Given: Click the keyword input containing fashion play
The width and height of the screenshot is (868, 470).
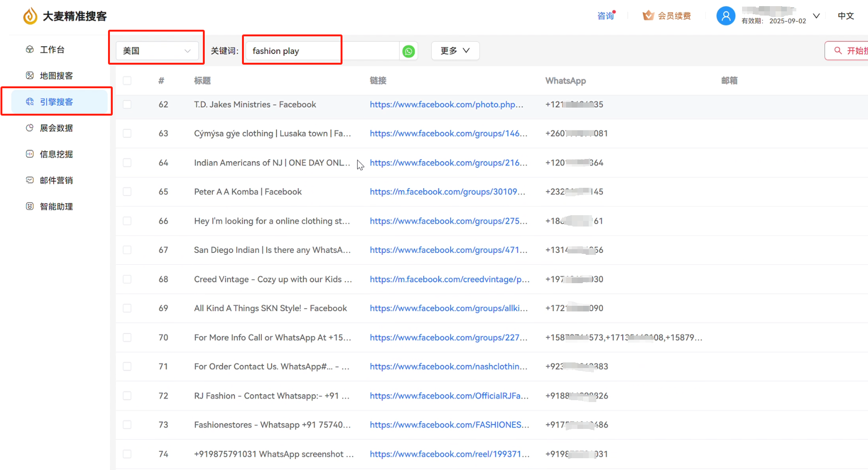Looking at the screenshot, I should (x=323, y=51).
